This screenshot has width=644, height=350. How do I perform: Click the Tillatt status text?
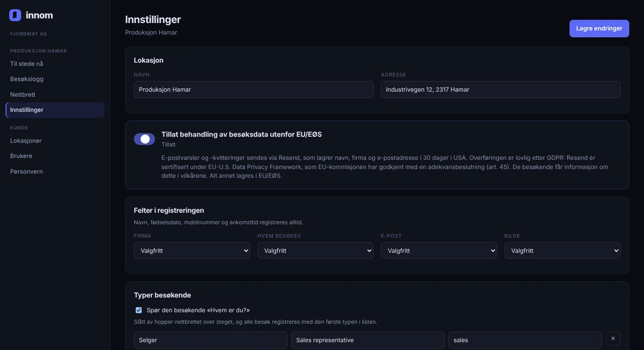tap(168, 145)
